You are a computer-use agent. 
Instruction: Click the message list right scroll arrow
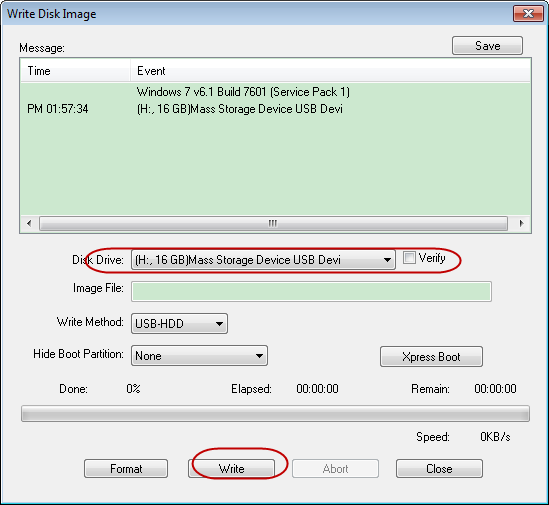click(521, 223)
